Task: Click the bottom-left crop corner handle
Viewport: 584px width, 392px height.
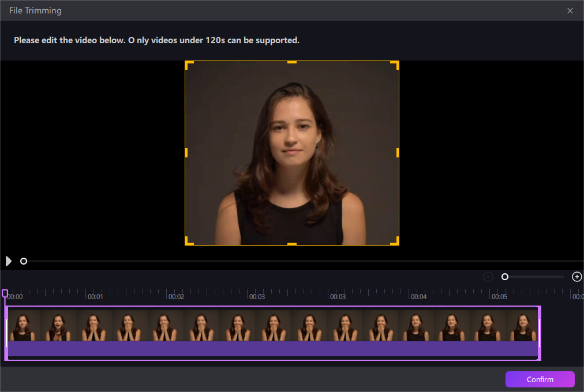Action: pos(189,241)
